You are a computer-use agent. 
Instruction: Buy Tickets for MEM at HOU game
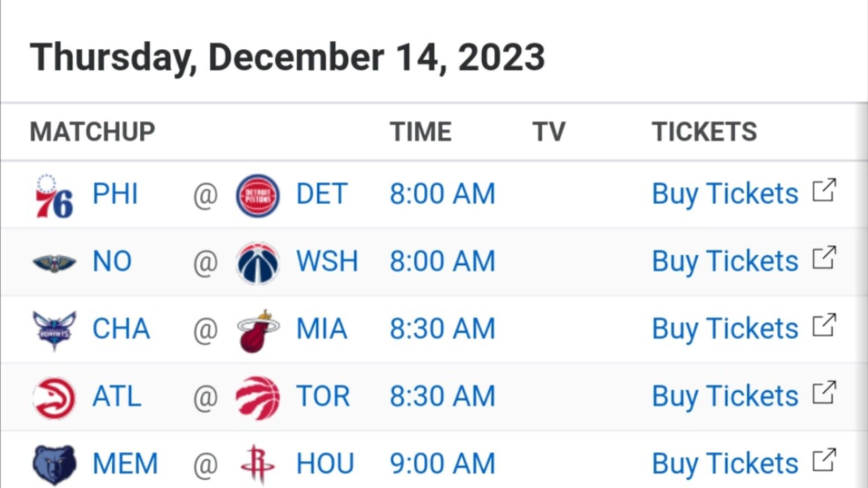point(725,464)
